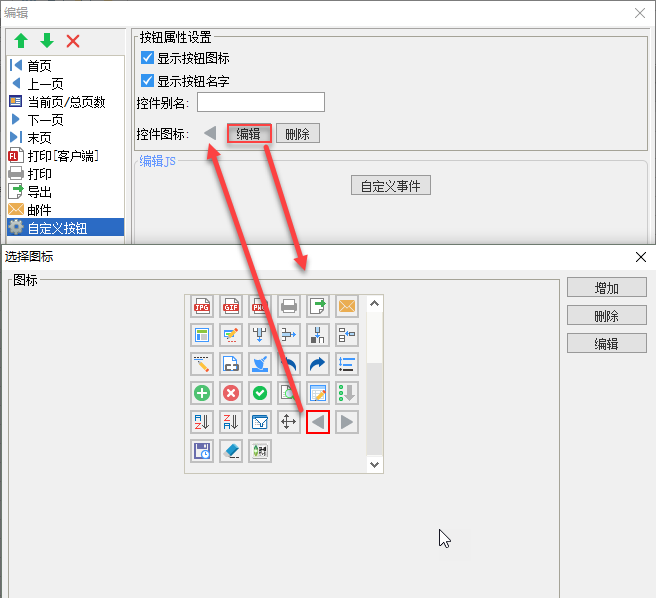Click 增加 button in icon dialog

pyautogui.click(x=607, y=287)
